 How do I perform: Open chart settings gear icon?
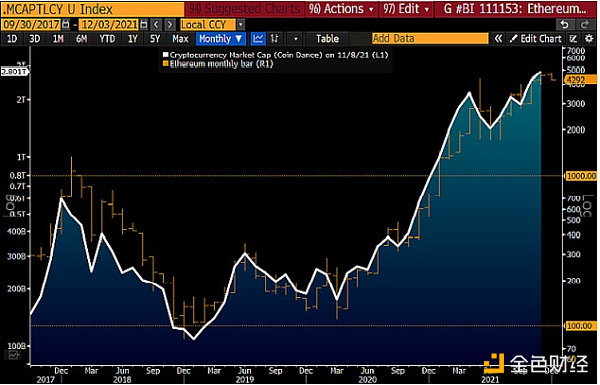point(589,39)
